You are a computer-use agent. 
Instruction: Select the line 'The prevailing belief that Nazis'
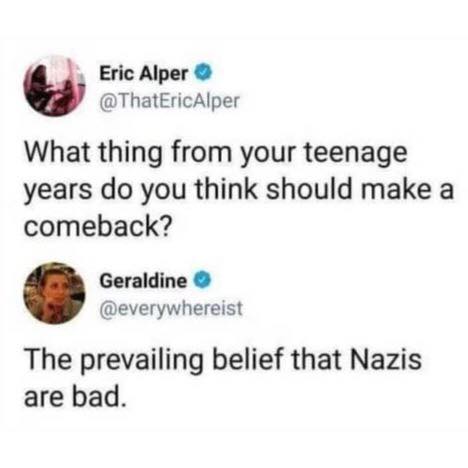223,360
